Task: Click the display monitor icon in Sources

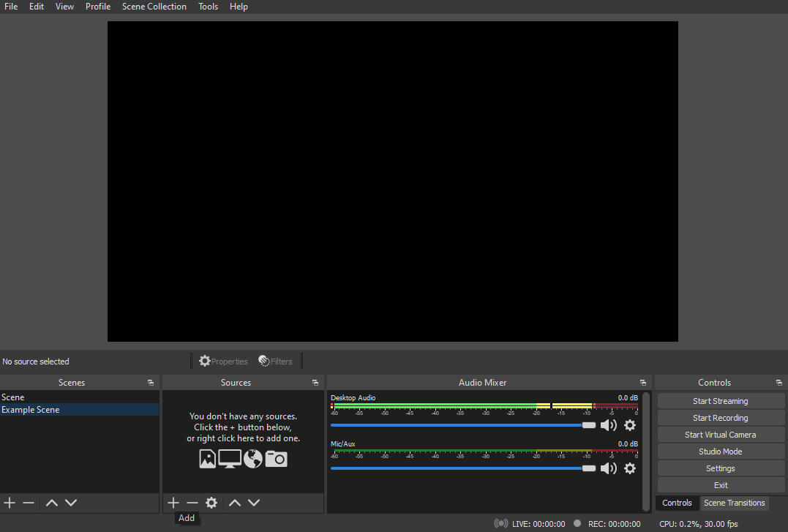Action: click(230, 459)
